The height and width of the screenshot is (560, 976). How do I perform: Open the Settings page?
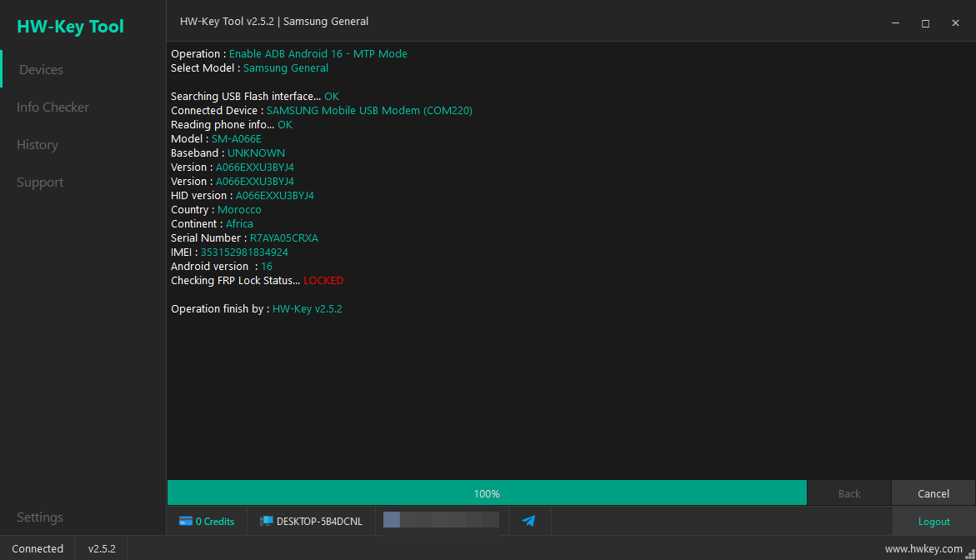[x=40, y=517]
